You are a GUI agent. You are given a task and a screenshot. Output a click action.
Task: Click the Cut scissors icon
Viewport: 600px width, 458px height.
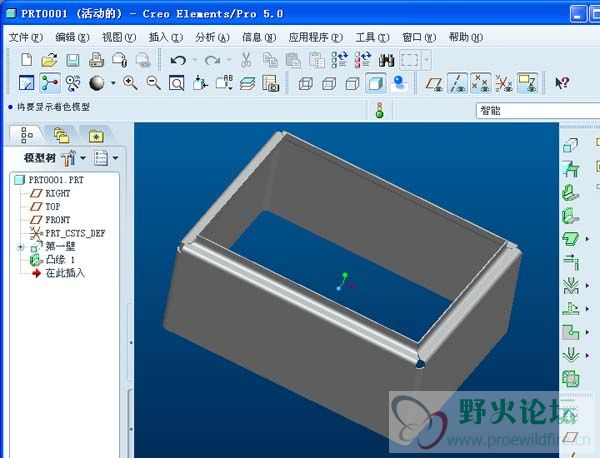[246, 60]
